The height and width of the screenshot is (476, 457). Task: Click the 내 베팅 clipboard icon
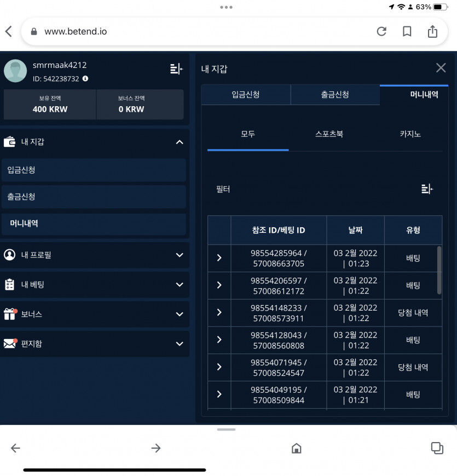pos(9,284)
